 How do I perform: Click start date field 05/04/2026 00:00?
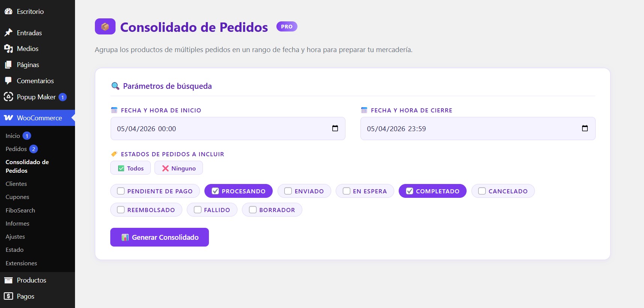coord(228,129)
